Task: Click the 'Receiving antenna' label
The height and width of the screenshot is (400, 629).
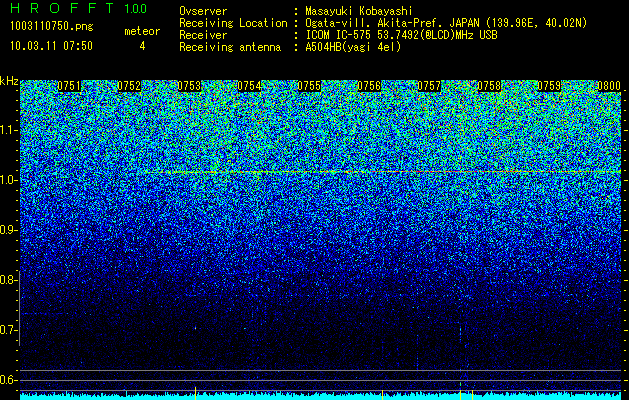Action: (x=230, y=47)
